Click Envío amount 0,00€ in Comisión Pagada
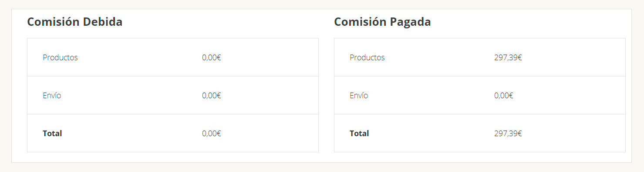The width and height of the screenshot is (644, 172). coord(504,95)
